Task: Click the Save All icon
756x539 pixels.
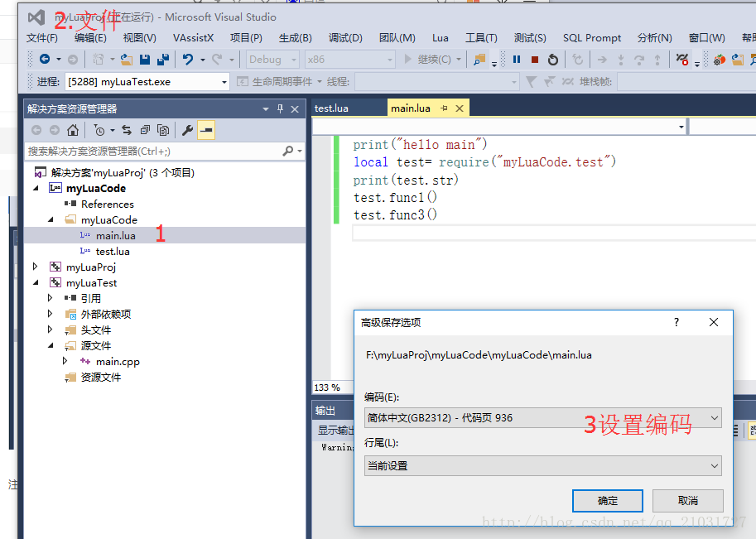Action: pyautogui.click(x=163, y=60)
